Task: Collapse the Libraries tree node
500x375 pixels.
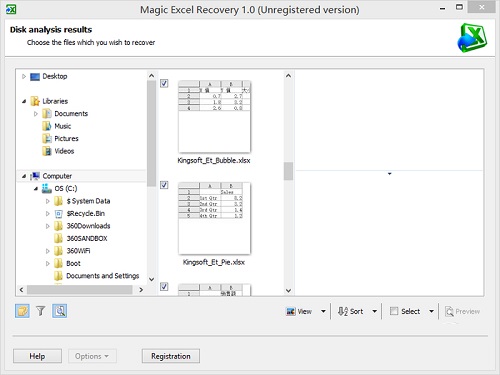Action: (24, 101)
